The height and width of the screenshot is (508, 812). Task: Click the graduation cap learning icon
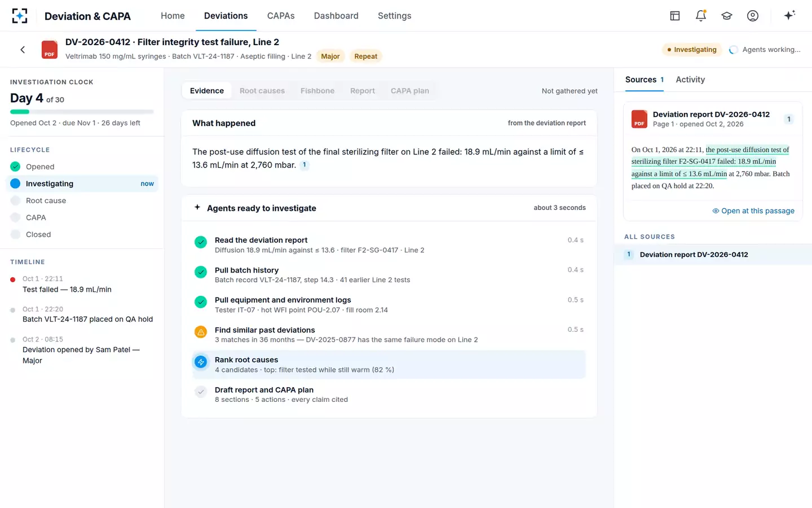coord(727,16)
